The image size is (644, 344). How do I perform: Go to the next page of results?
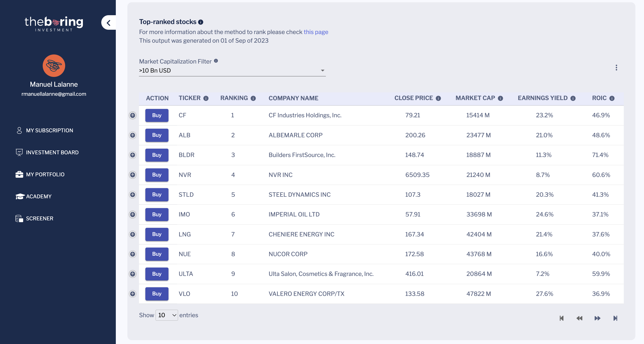pyautogui.click(x=597, y=318)
